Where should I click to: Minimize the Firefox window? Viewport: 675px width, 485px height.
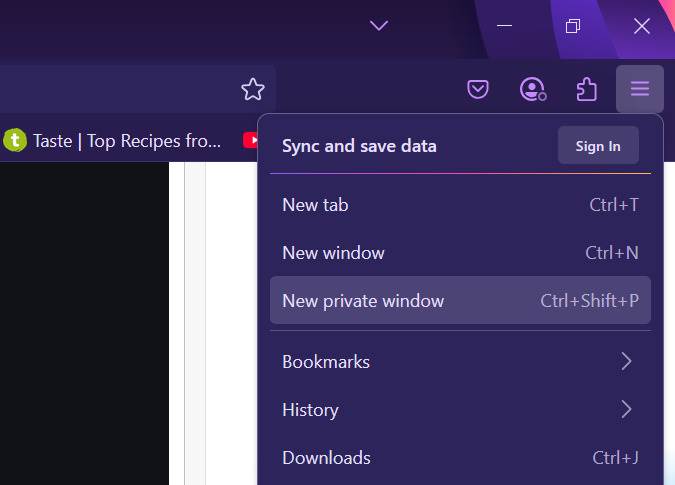coord(505,26)
